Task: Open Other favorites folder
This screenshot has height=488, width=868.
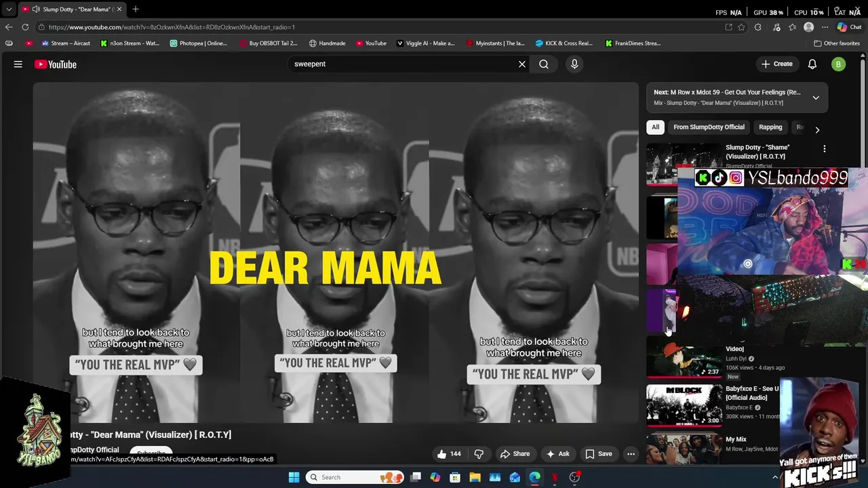Action: (837, 43)
